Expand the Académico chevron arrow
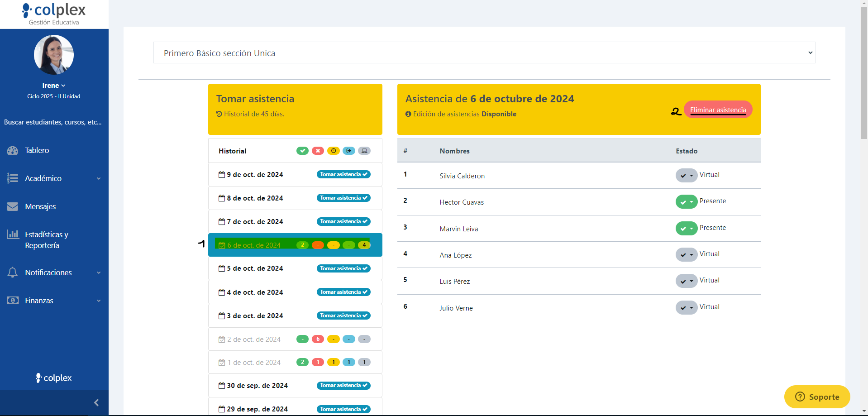Screen dimensions: 868x416 click(99, 178)
